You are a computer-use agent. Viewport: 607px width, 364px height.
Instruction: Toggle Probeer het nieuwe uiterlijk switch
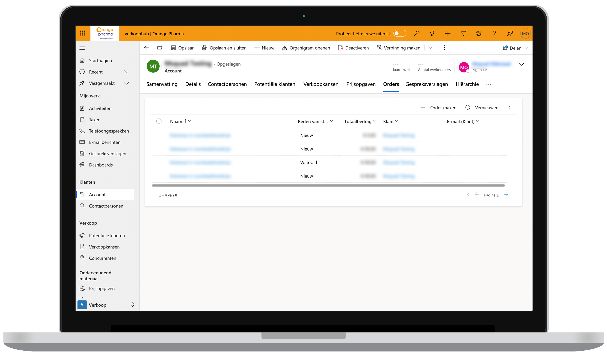(400, 33)
